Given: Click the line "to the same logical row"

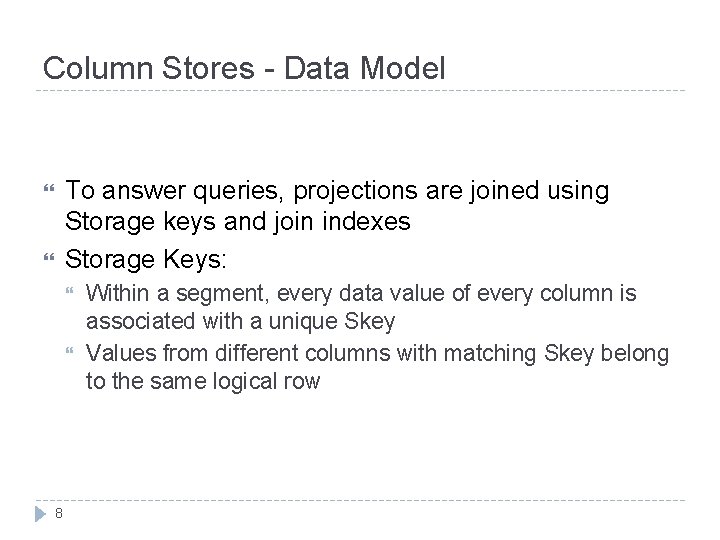Looking at the screenshot, I should pos(203,380).
